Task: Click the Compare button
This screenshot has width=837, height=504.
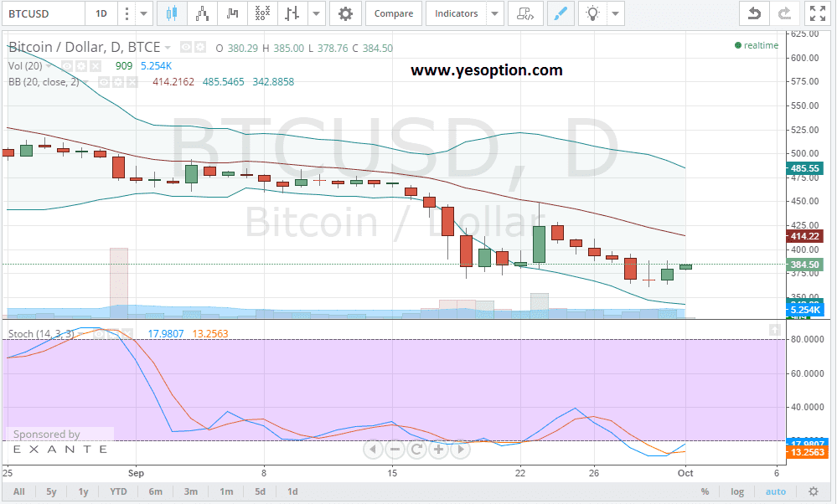Action: coord(393,13)
